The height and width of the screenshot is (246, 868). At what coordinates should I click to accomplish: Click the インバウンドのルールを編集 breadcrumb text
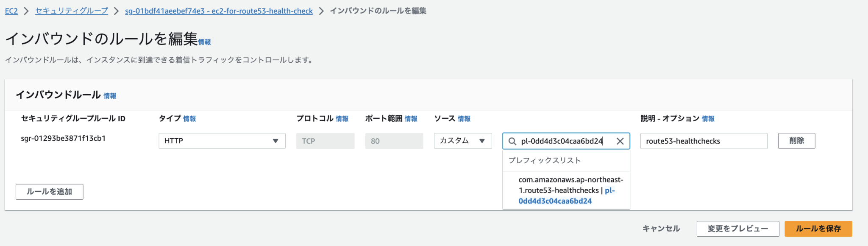(378, 11)
